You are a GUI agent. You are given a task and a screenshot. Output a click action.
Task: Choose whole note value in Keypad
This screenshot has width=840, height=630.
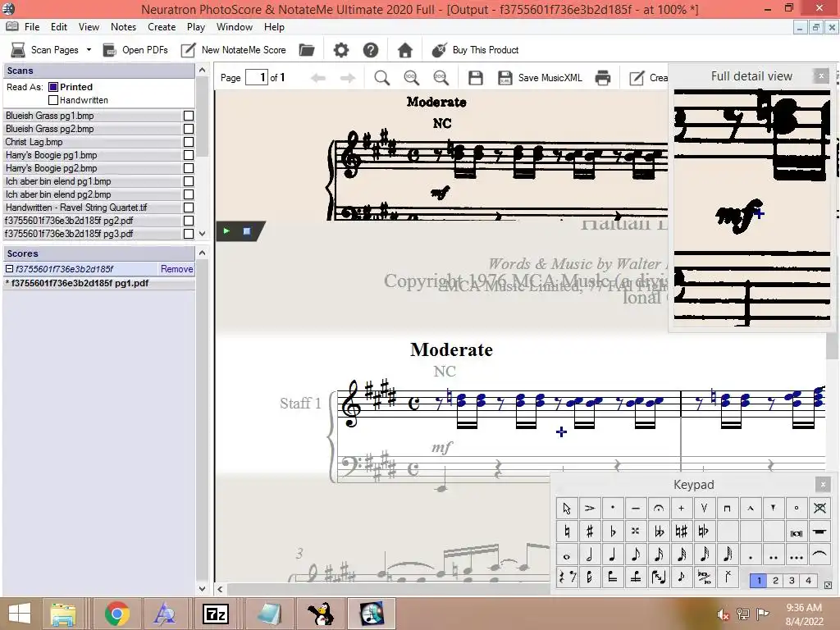point(566,555)
